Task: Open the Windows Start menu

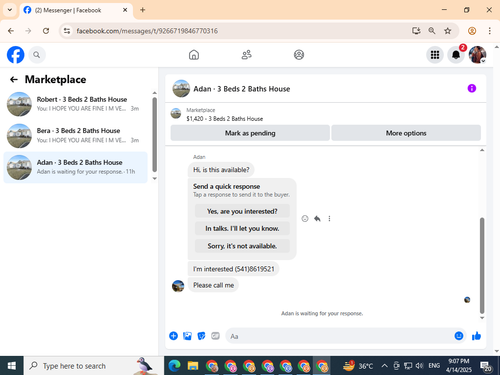Action: (12, 366)
